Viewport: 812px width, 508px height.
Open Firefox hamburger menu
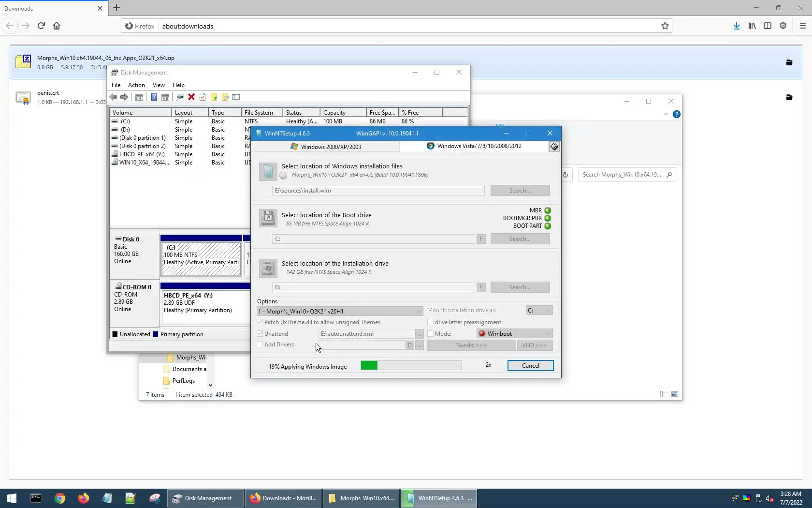tap(803, 26)
